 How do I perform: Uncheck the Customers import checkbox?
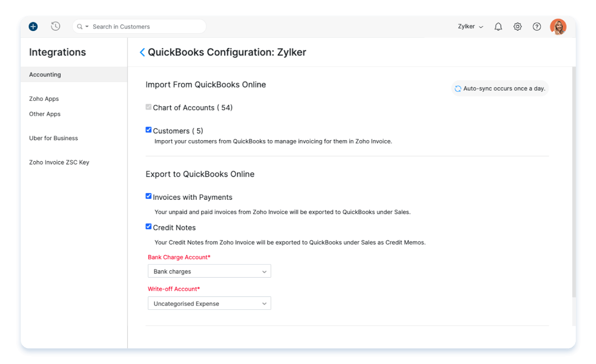coord(148,129)
